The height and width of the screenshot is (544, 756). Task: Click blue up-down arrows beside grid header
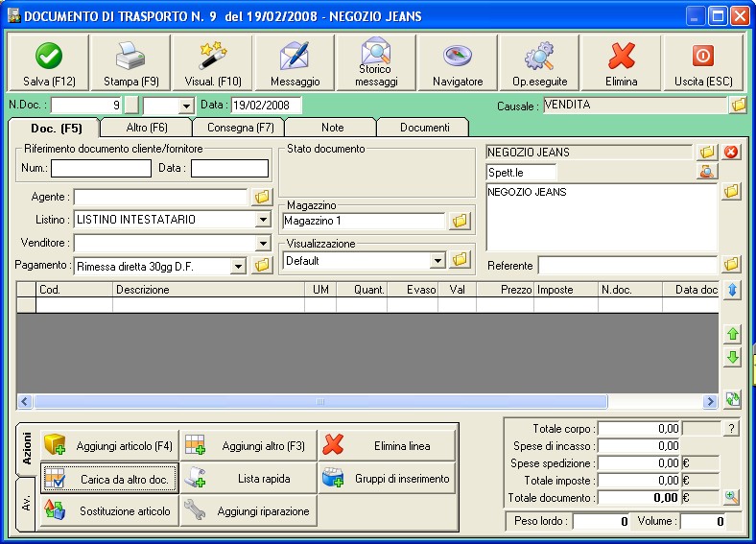point(732,290)
